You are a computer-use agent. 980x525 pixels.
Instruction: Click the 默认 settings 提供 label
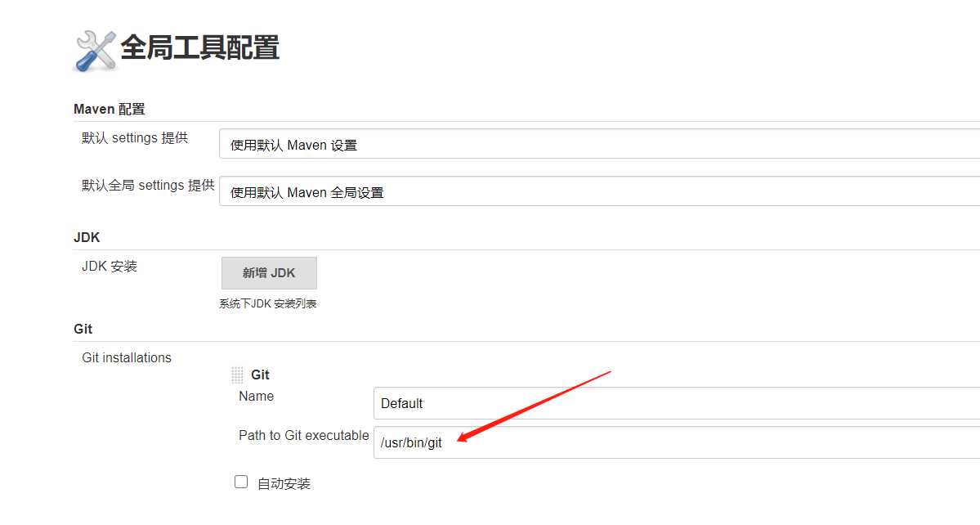tap(135, 138)
